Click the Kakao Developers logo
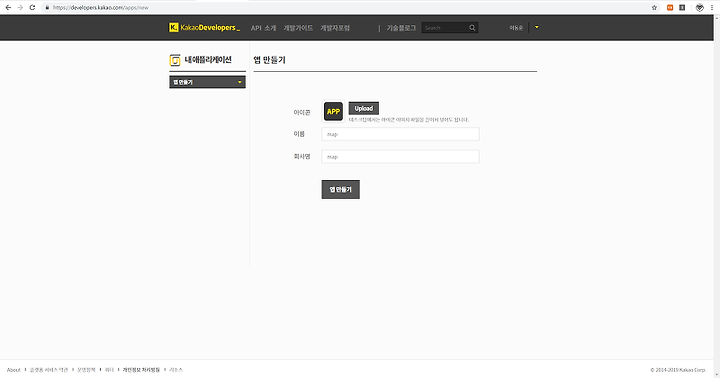The image size is (720, 378). click(204, 28)
